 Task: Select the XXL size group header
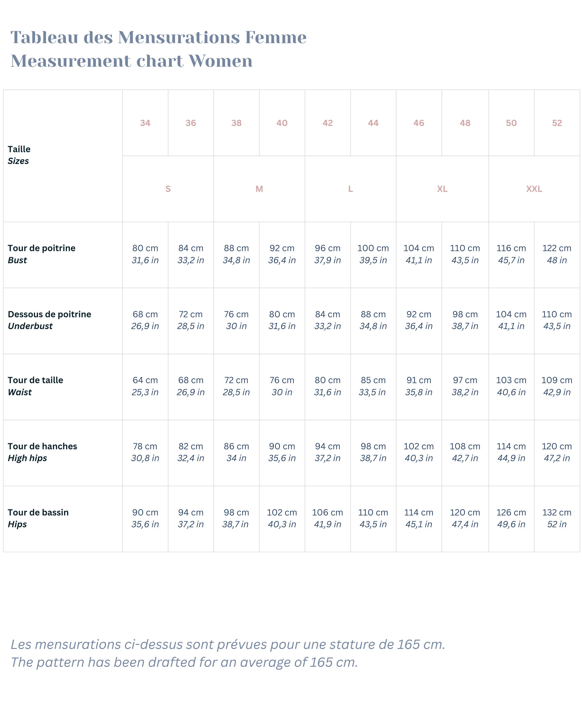tap(534, 189)
